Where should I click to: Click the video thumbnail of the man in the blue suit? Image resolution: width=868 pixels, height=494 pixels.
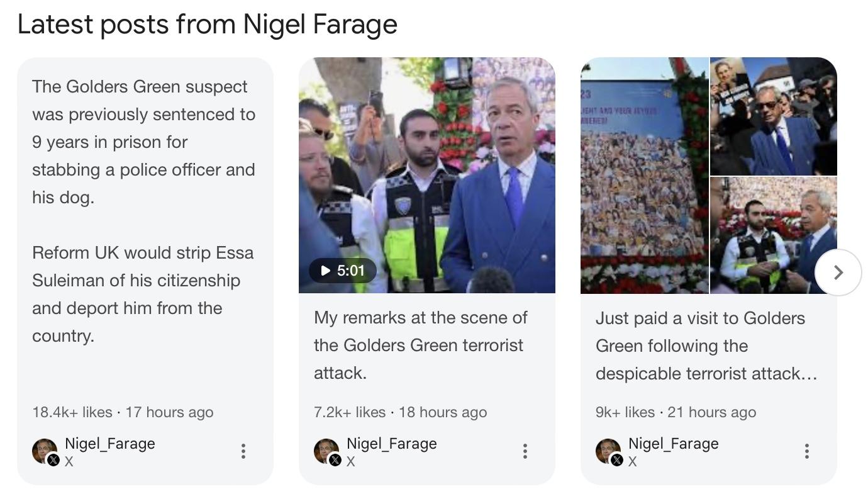click(x=427, y=175)
